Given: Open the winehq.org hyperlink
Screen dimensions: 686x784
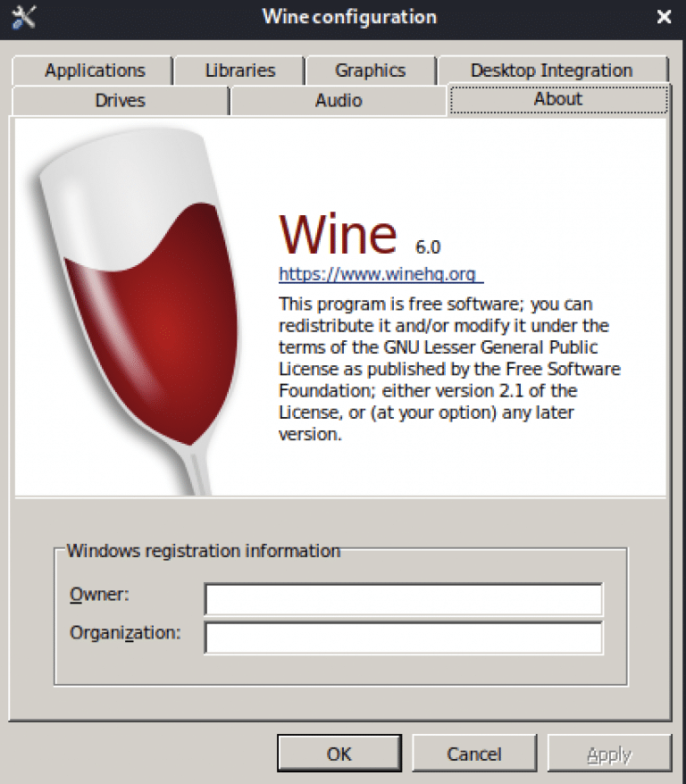Looking at the screenshot, I should click(x=381, y=274).
